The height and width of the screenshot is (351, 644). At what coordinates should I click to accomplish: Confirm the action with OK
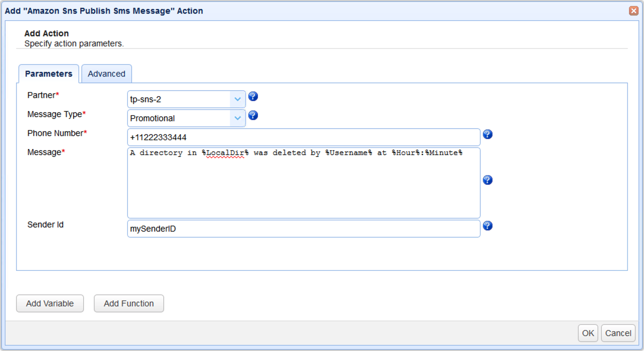(588, 333)
